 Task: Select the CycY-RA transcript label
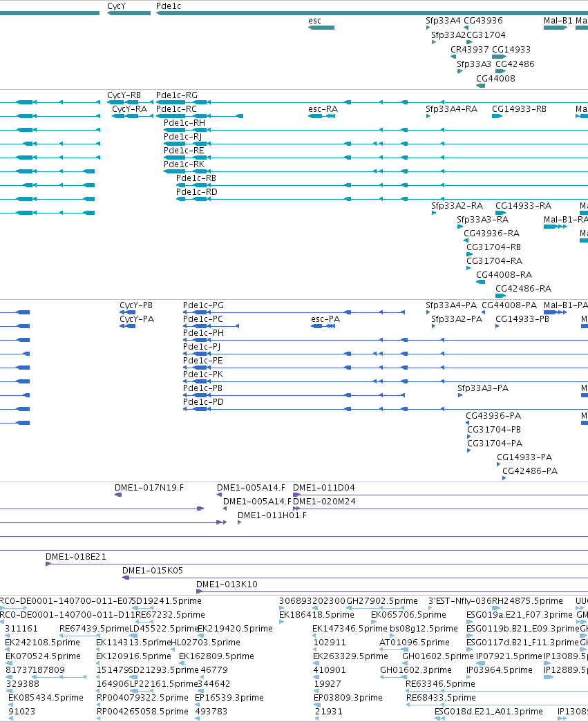(130, 109)
